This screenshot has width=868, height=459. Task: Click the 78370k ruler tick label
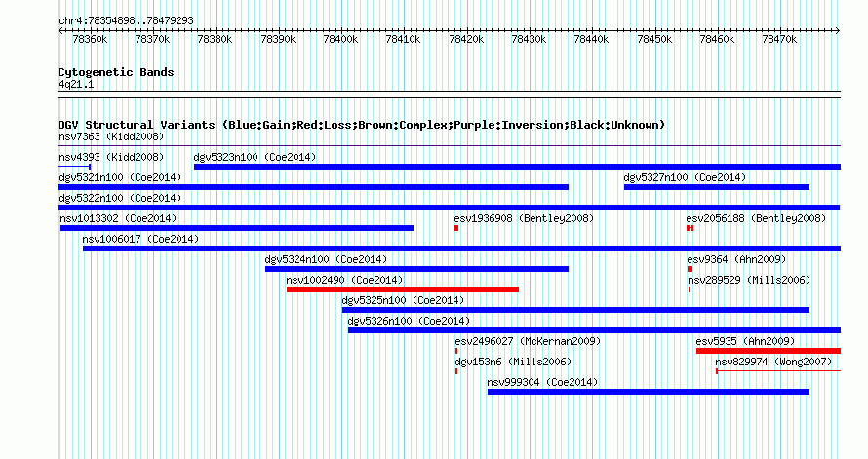[x=152, y=39]
